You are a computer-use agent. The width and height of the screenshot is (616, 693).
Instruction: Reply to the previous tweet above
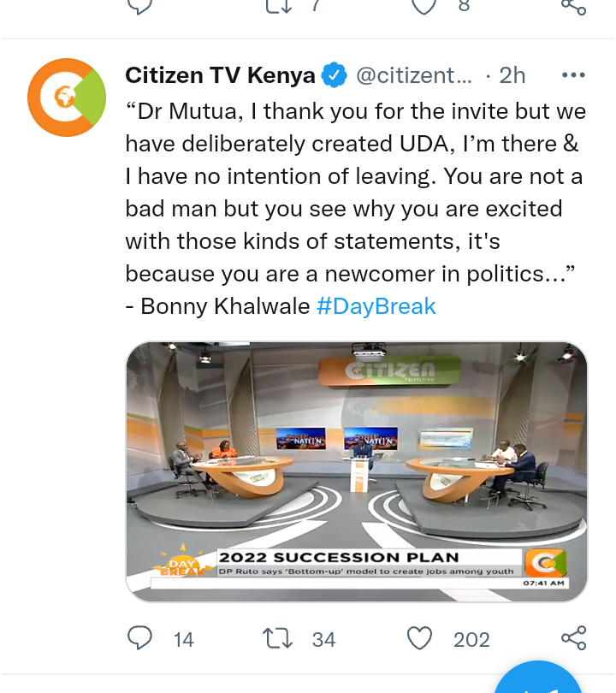click(139, 6)
